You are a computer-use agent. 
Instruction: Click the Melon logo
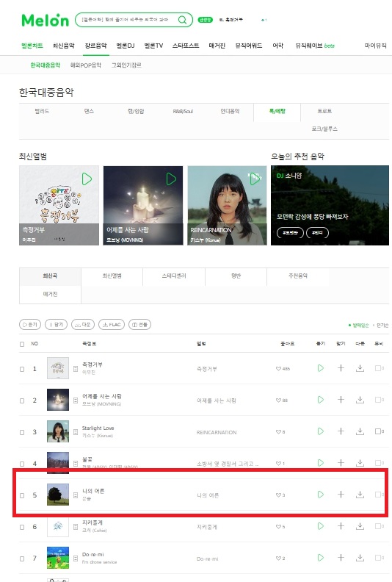[x=46, y=20]
